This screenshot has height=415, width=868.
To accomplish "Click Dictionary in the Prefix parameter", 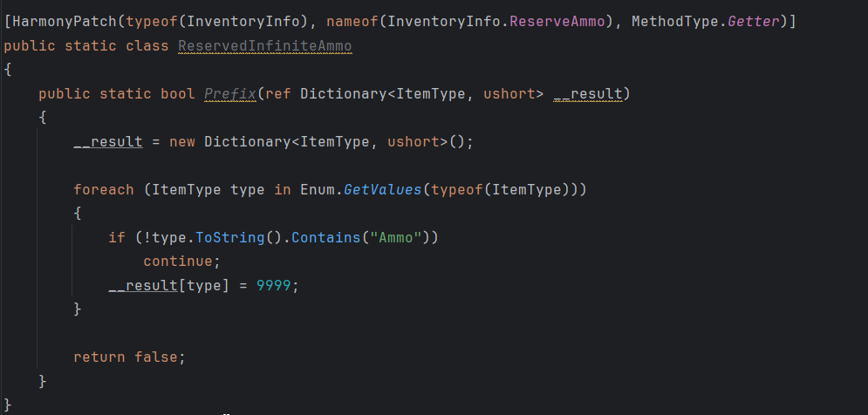I will pos(343,93).
